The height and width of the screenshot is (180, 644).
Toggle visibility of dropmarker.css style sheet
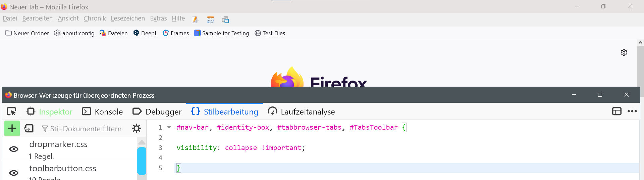[x=14, y=149]
